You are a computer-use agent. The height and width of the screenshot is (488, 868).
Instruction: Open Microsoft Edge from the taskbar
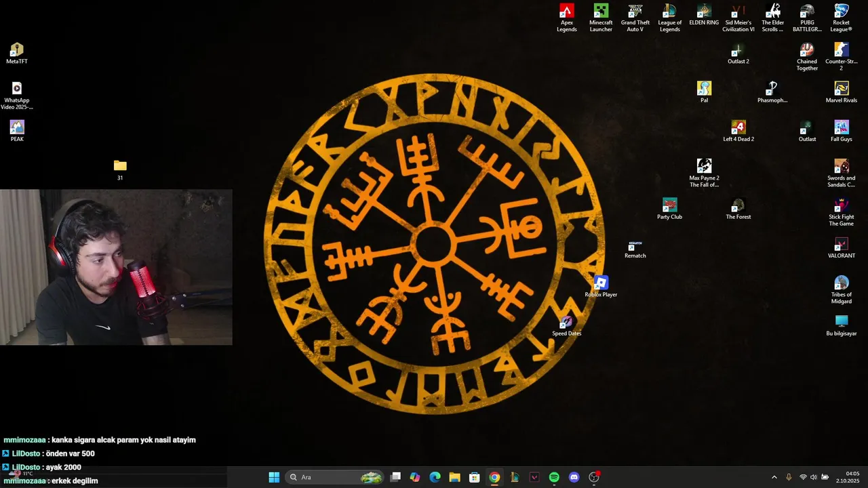coord(435,477)
